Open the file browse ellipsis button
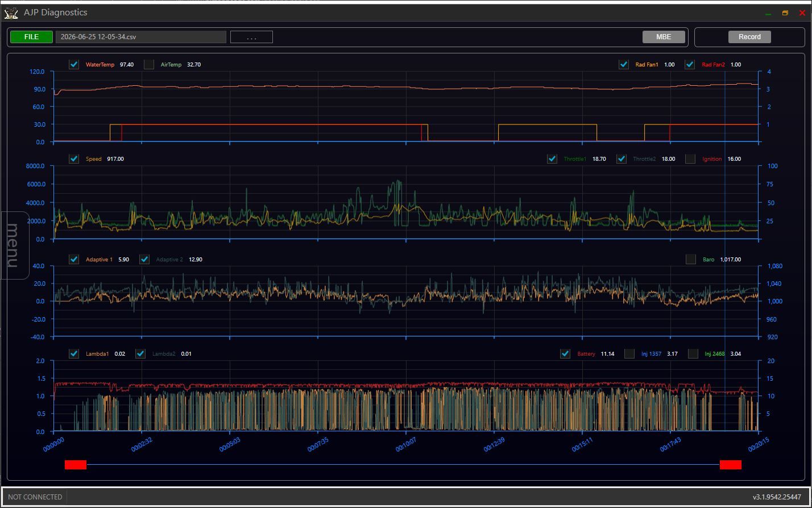Image resolution: width=812 pixels, height=508 pixels. (251, 37)
